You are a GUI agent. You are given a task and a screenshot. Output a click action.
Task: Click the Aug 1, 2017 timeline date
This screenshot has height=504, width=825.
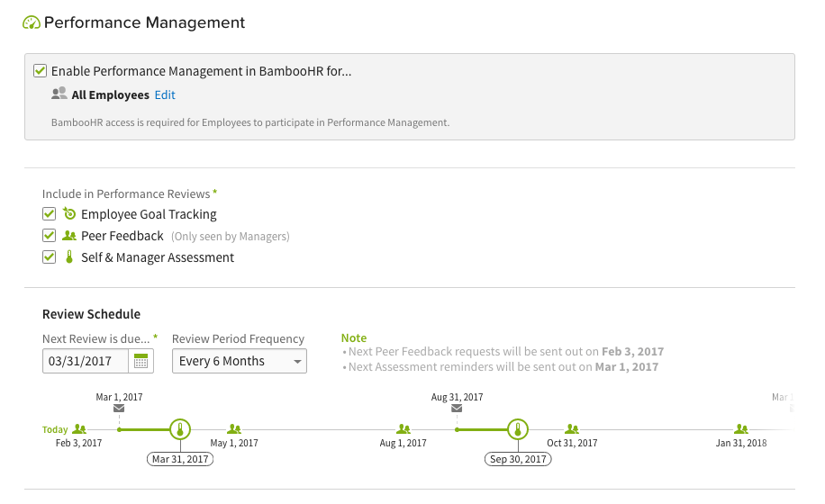tap(403, 443)
